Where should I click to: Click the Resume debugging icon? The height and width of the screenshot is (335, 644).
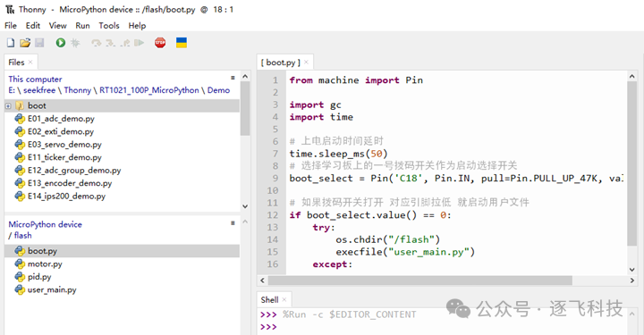point(139,43)
